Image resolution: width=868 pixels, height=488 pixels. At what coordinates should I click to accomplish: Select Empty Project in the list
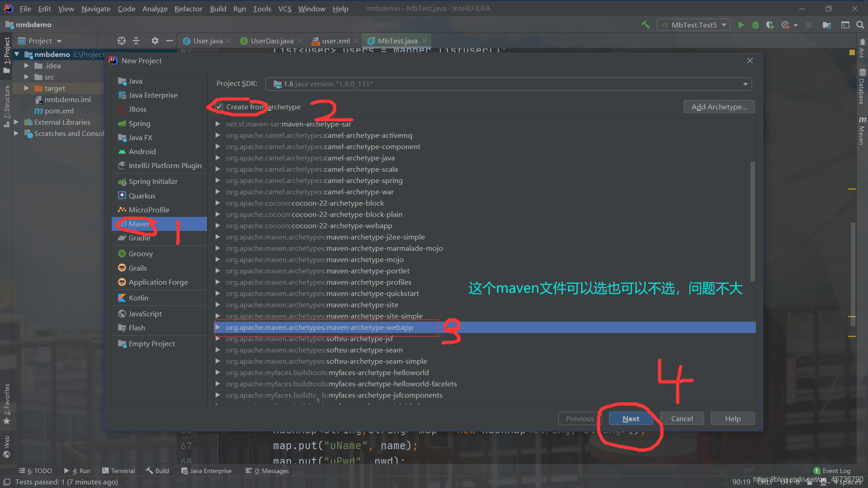tap(159, 343)
